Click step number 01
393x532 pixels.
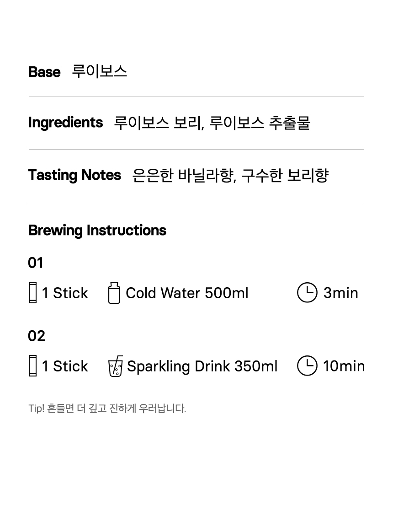[36, 263]
